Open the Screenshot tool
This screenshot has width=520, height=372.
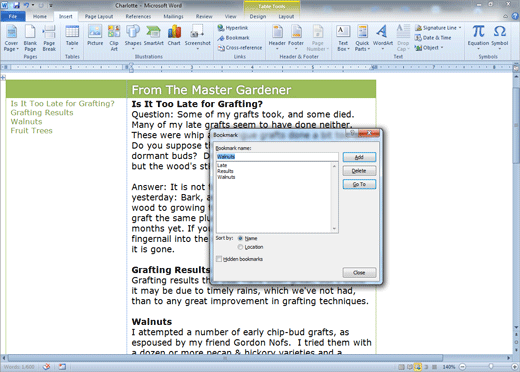(x=197, y=38)
